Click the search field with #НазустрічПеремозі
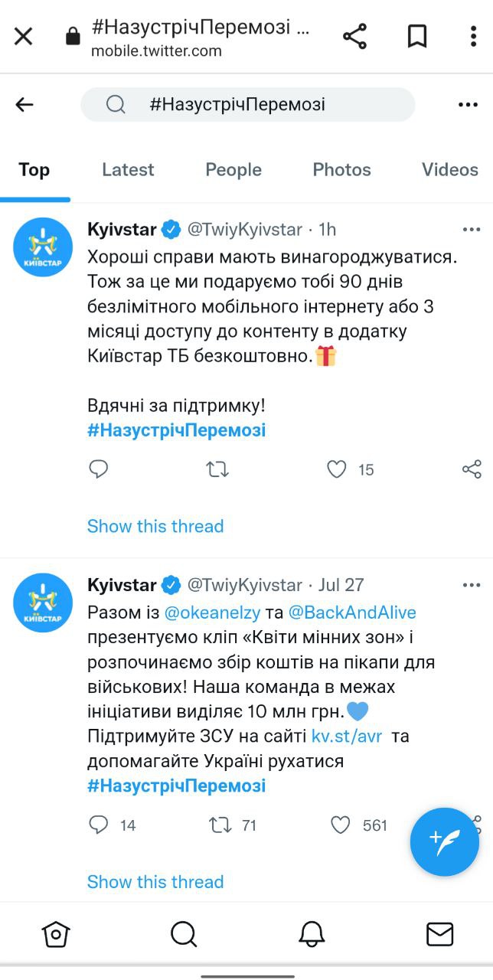 [247, 105]
